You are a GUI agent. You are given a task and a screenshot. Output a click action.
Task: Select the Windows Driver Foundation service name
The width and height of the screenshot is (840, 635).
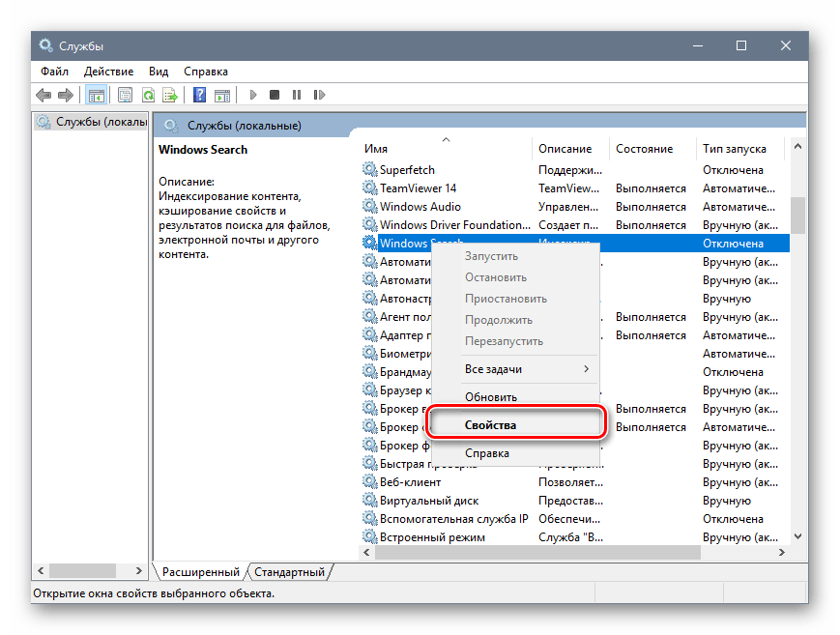click(455, 224)
